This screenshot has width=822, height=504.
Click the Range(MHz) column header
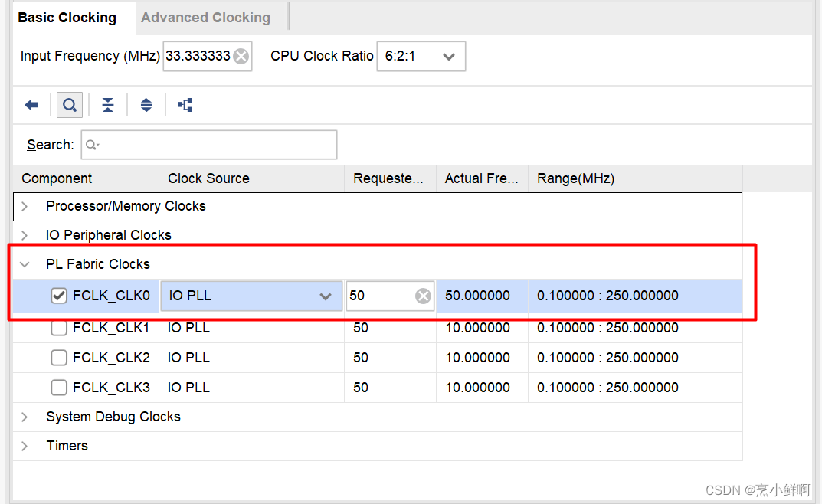(x=635, y=178)
